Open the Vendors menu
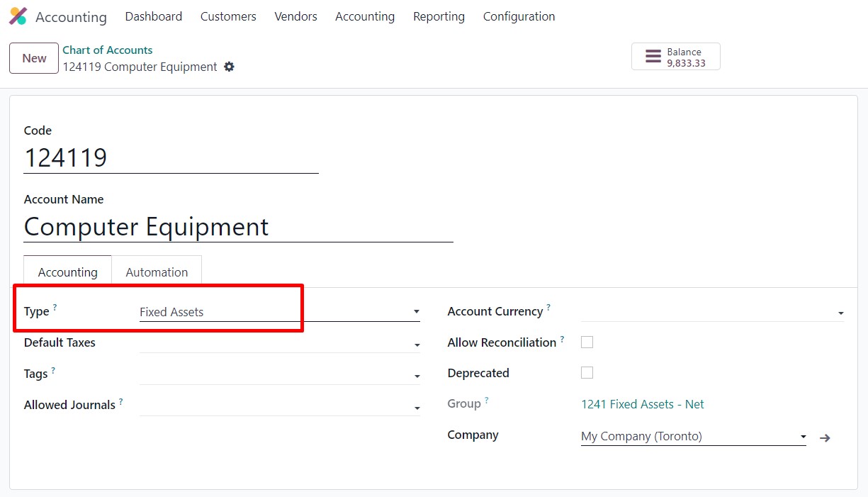This screenshot has width=868, height=497. (296, 16)
